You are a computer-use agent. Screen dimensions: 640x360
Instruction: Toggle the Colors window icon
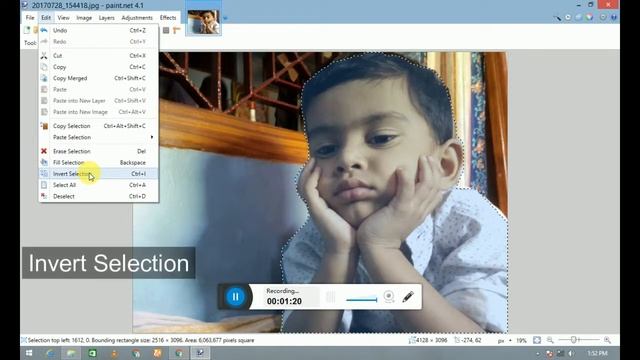589,18
